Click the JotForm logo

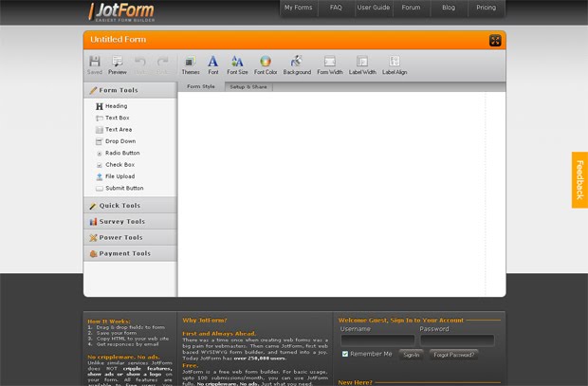coord(121,12)
